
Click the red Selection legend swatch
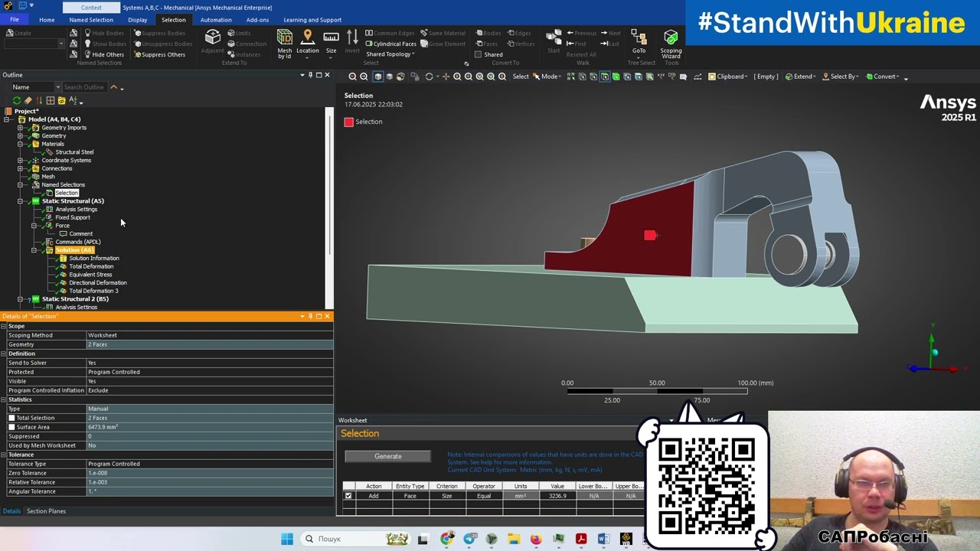point(348,122)
